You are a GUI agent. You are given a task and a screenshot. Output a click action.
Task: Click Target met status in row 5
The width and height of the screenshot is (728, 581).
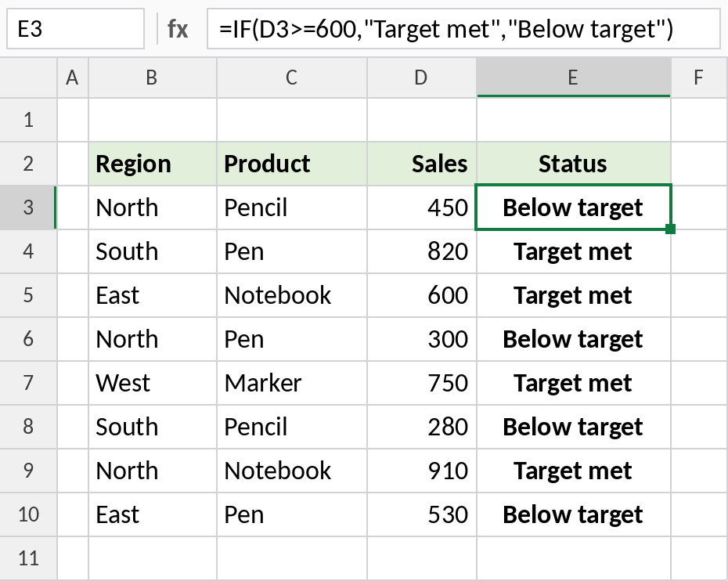point(573,295)
